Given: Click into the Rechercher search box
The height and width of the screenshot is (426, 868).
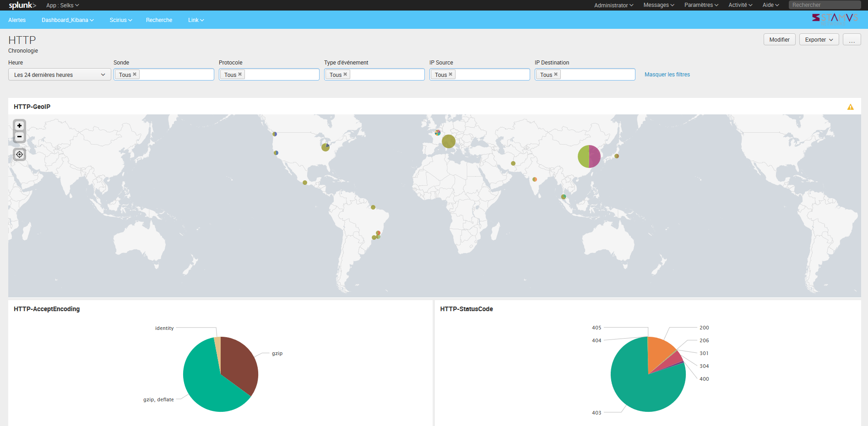Looking at the screenshot, I should pyautogui.click(x=825, y=5).
